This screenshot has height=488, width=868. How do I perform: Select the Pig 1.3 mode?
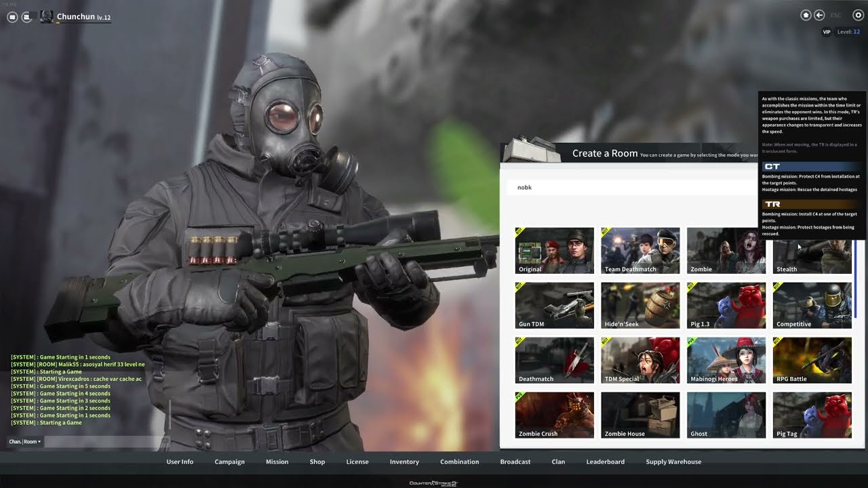(726, 306)
